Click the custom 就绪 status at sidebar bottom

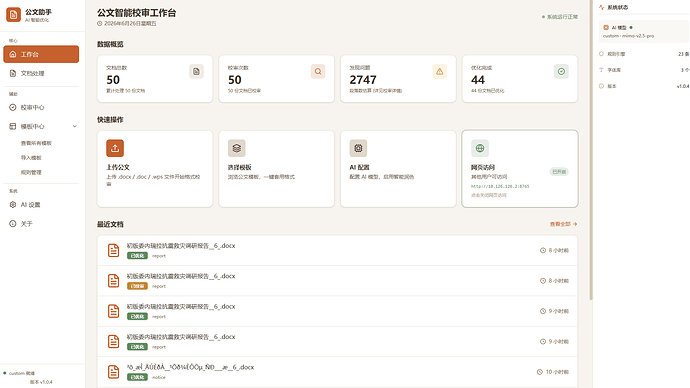click(x=22, y=373)
